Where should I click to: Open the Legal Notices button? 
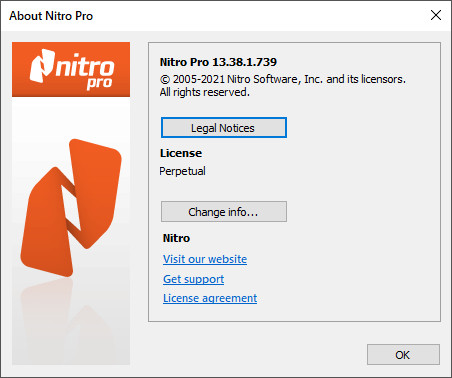[224, 128]
